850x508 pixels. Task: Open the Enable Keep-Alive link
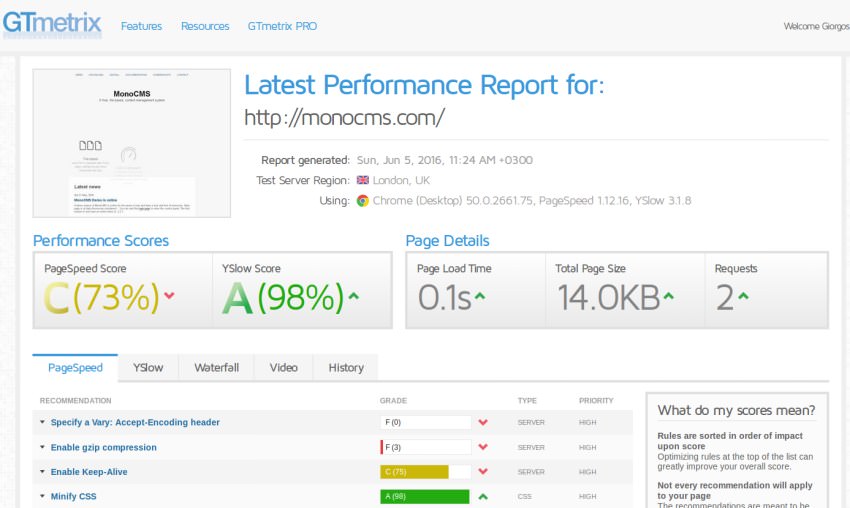tap(89, 472)
